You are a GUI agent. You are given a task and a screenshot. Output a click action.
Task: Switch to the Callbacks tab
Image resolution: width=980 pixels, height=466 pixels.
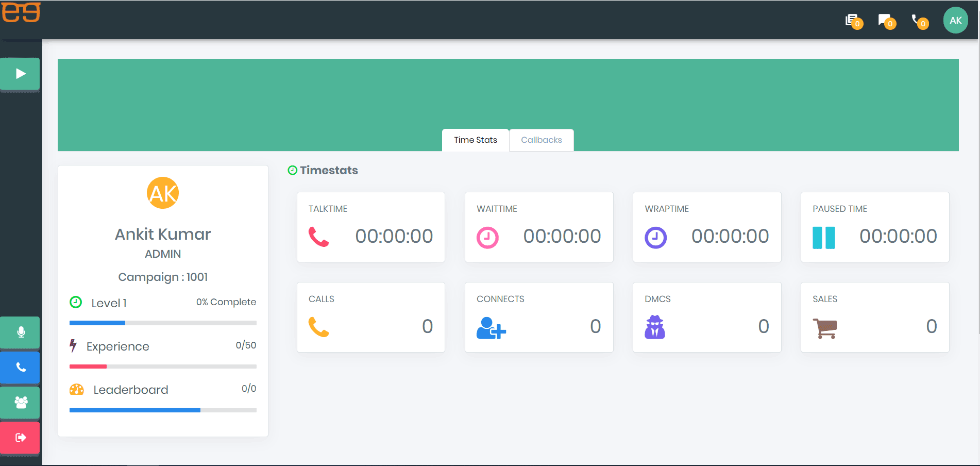[541, 140]
